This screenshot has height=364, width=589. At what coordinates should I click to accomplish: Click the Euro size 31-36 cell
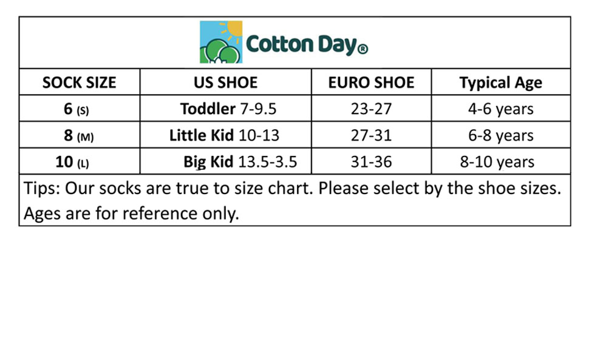pyautogui.click(x=371, y=162)
